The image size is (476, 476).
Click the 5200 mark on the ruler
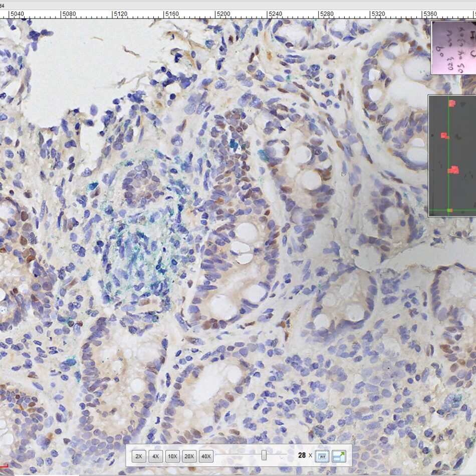point(223,15)
